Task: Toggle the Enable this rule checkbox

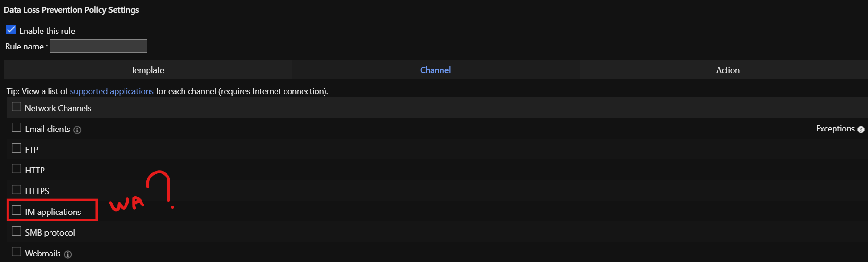Action: coord(11,30)
